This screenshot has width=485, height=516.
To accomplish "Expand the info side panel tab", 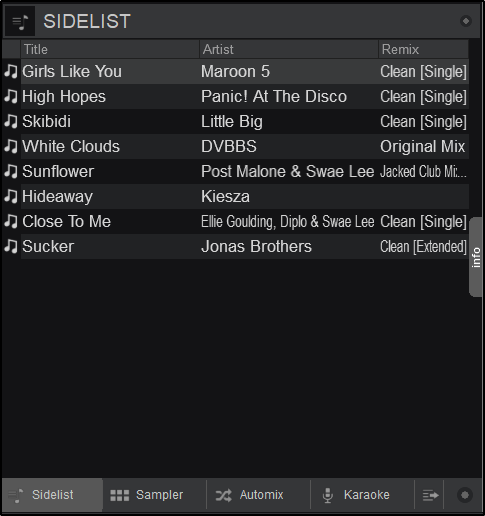I will point(476,257).
